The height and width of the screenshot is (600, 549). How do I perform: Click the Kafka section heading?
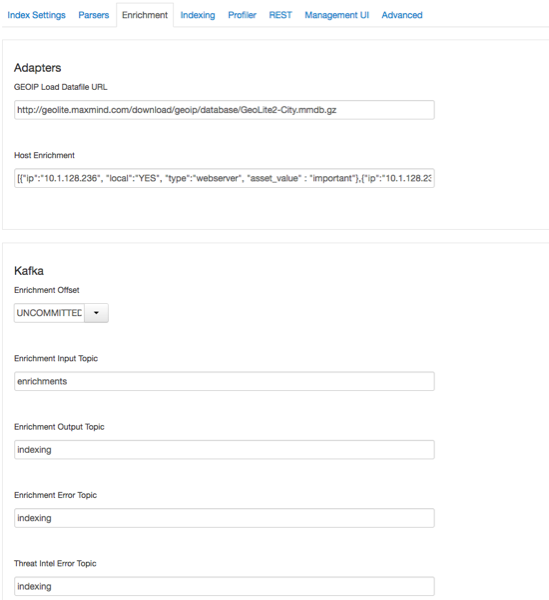click(x=29, y=271)
